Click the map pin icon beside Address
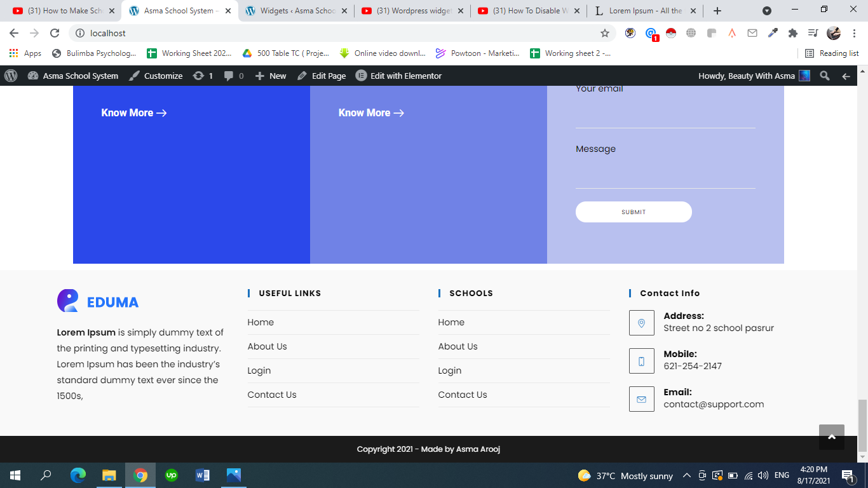The image size is (868, 488). pos(641,323)
